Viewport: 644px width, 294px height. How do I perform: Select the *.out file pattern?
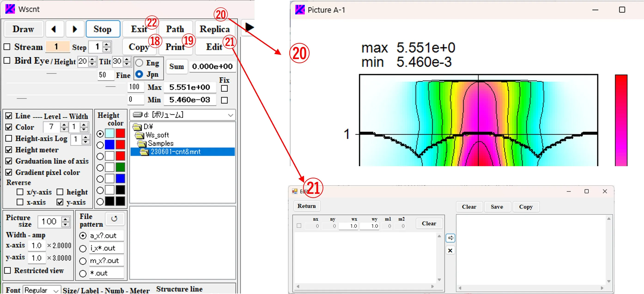click(83, 273)
